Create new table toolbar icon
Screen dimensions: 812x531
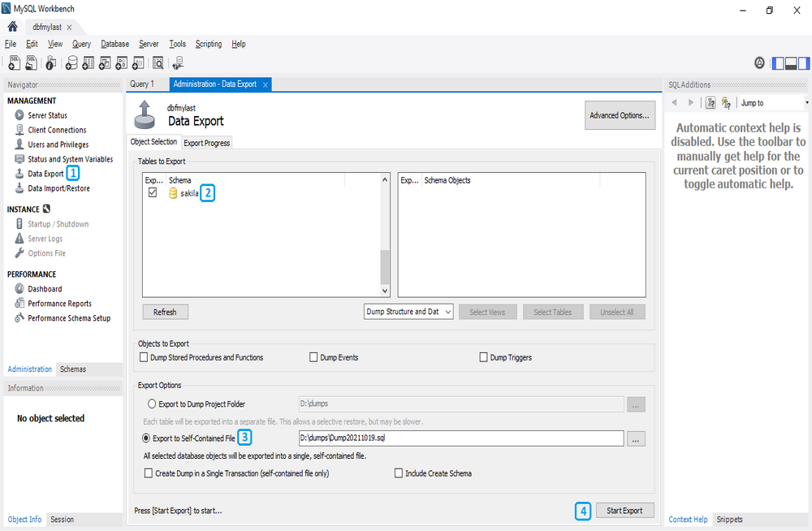[88, 63]
